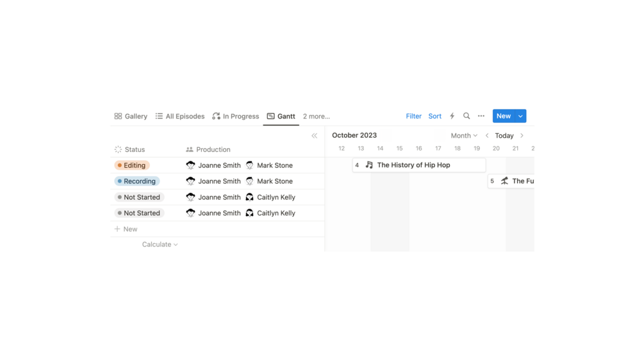Screen dimensions: 644x362
Task: Expand the New button dropdown arrow
Action: [520, 116]
